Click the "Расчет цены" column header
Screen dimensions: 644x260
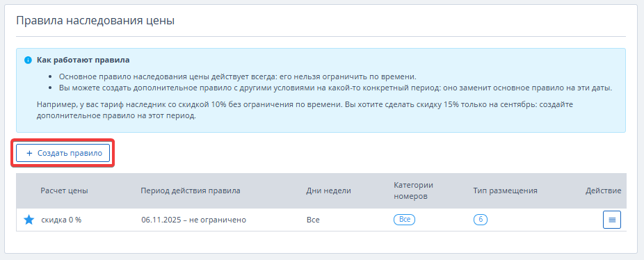click(x=64, y=190)
